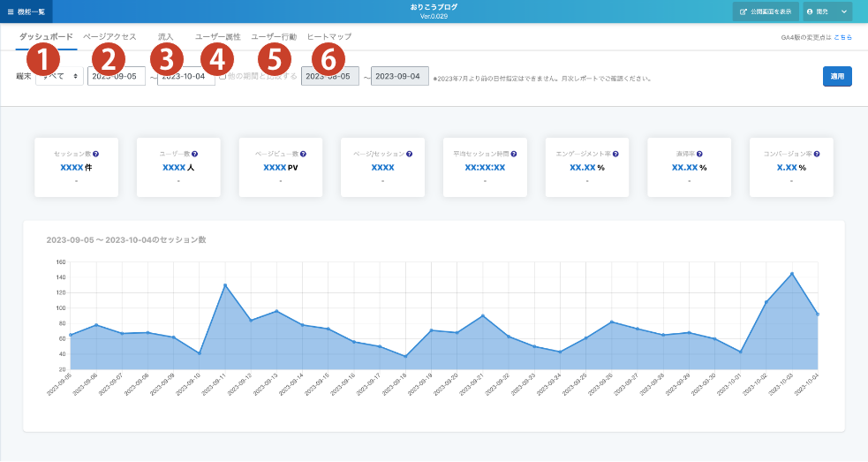Click help icon beside セッション数

pyautogui.click(x=95, y=154)
